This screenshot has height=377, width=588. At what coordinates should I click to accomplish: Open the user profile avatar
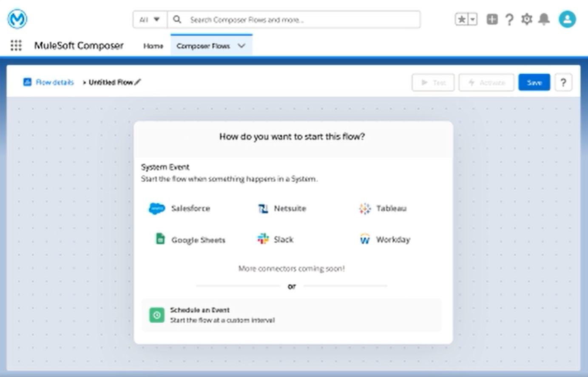(x=567, y=19)
